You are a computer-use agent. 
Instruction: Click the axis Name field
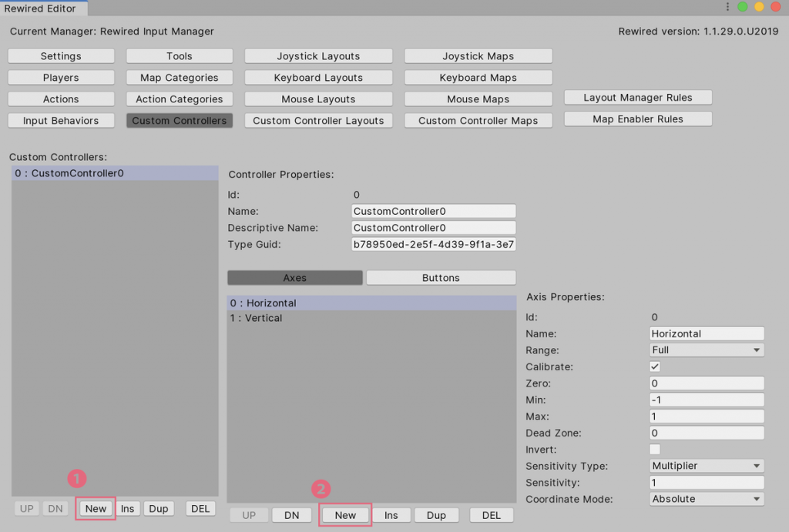pos(707,333)
